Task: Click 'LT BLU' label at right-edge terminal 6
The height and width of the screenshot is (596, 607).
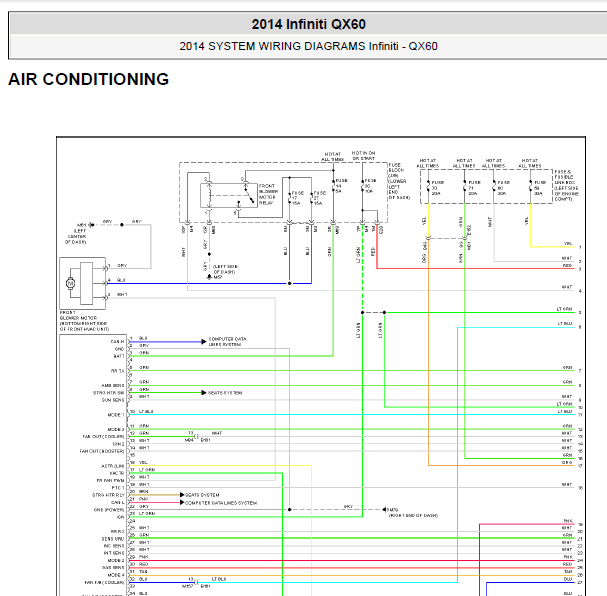Action: (x=565, y=324)
